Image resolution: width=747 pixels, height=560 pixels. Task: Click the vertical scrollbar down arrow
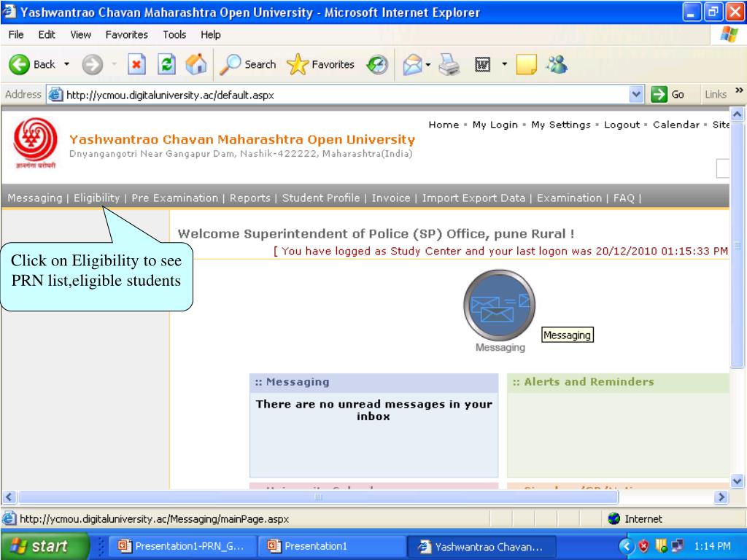pos(737,481)
